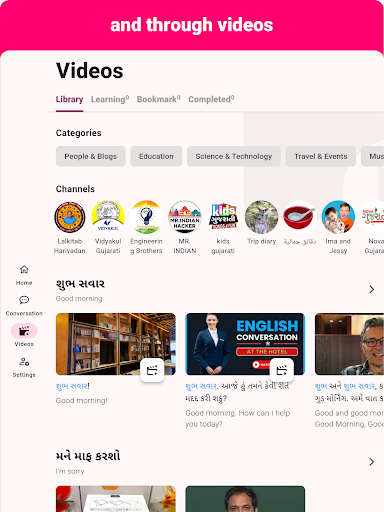Filter by Travel & Events category
Image resolution: width=384 pixels, height=512 pixels.
click(x=321, y=156)
